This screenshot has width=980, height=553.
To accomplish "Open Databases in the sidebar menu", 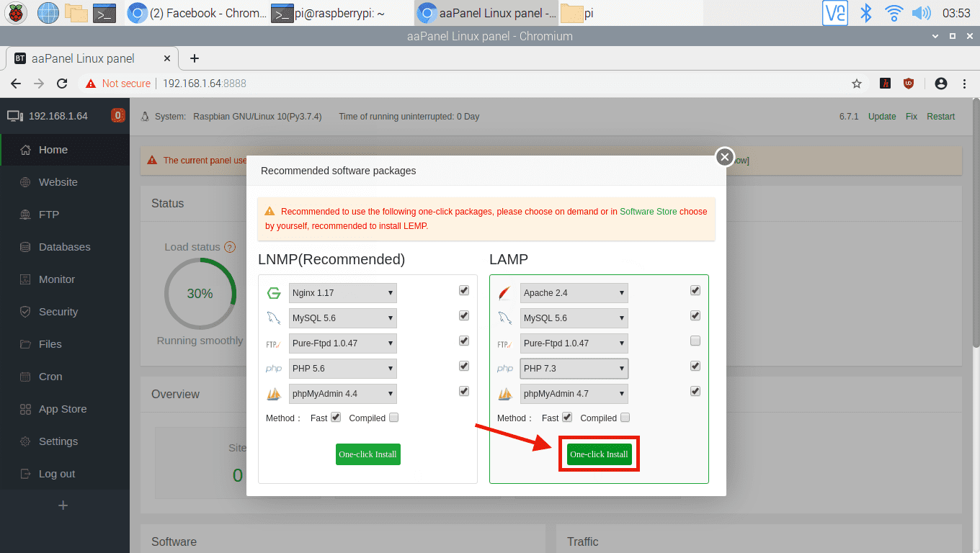I will pyautogui.click(x=64, y=247).
